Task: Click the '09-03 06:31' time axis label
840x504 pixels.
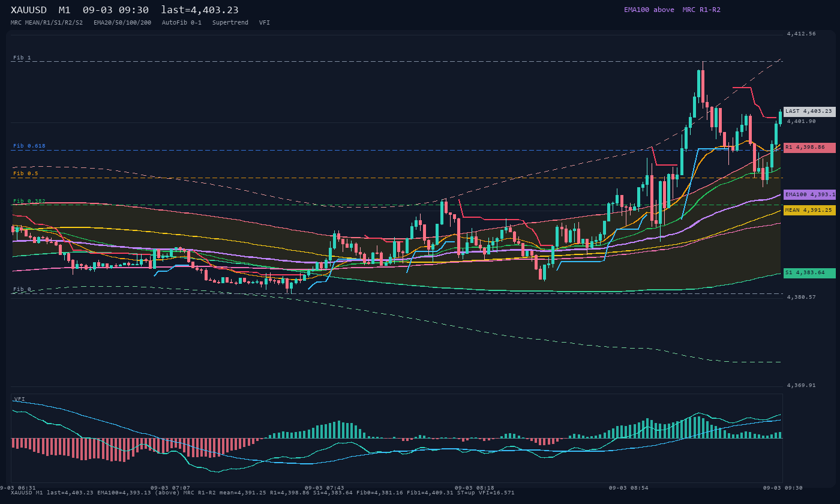Action: coord(18,488)
